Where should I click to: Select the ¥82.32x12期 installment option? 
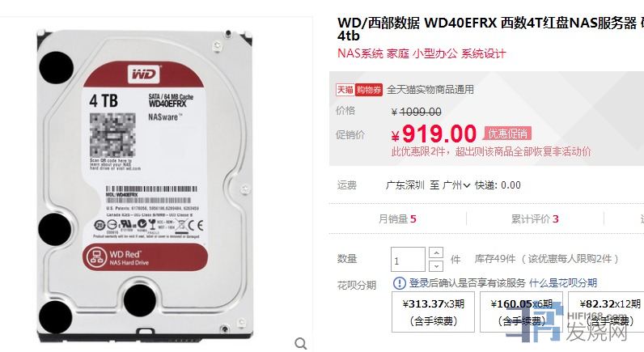606,312
